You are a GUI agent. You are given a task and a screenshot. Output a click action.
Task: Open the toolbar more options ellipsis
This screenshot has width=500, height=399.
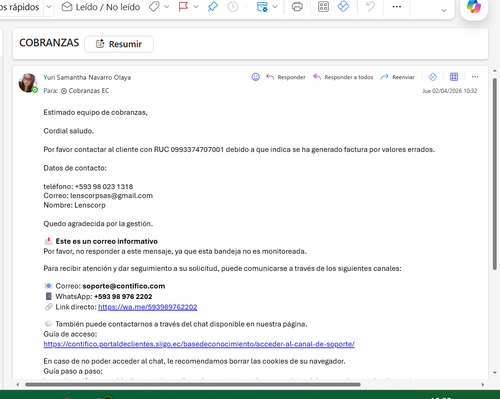click(397, 7)
